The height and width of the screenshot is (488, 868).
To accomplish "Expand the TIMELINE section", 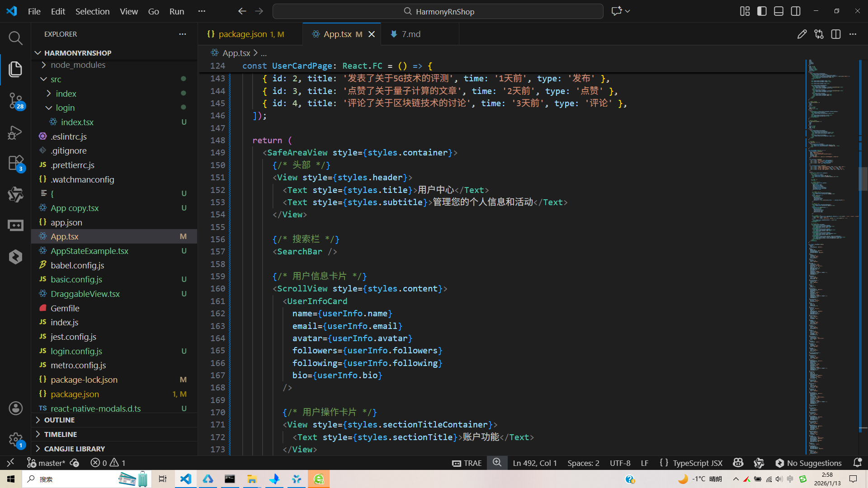I will click(x=60, y=434).
